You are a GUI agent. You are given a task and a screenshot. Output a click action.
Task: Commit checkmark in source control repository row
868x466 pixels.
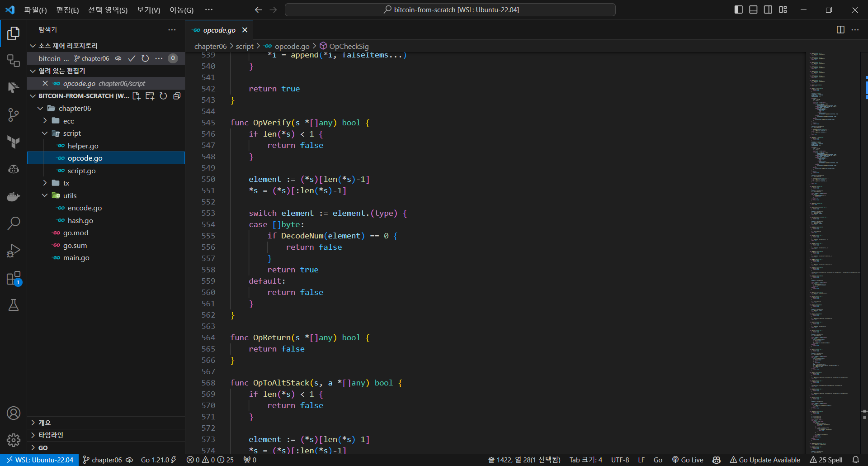click(132, 58)
